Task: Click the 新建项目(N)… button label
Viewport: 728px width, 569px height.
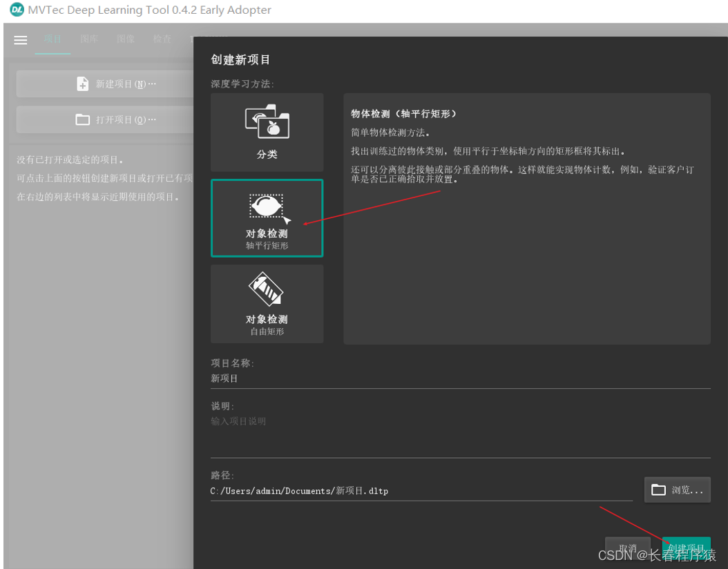Action: coord(126,84)
